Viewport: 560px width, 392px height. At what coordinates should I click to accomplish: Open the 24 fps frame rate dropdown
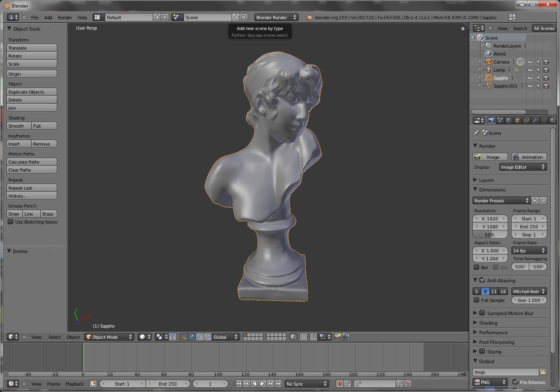(529, 250)
